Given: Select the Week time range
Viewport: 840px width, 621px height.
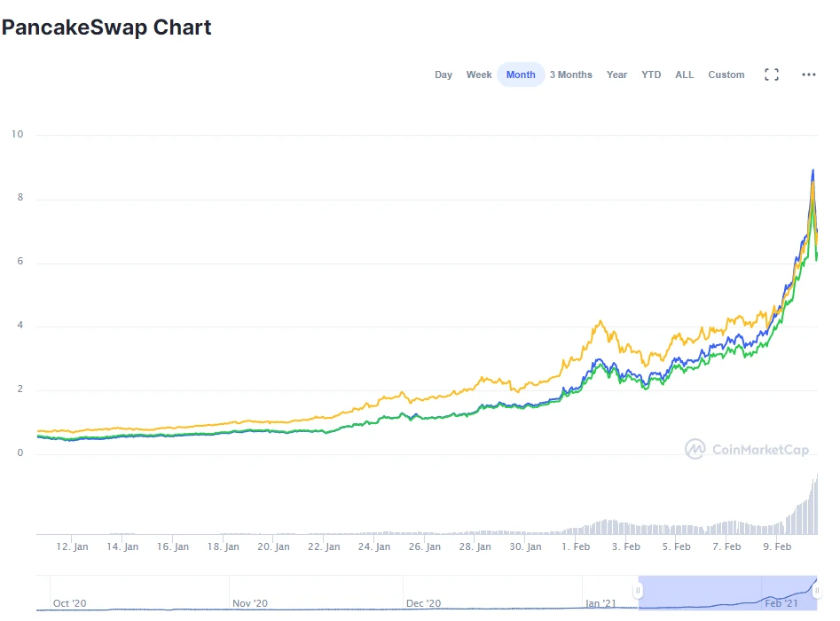Looking at the screenshot, I should [478, 75].
